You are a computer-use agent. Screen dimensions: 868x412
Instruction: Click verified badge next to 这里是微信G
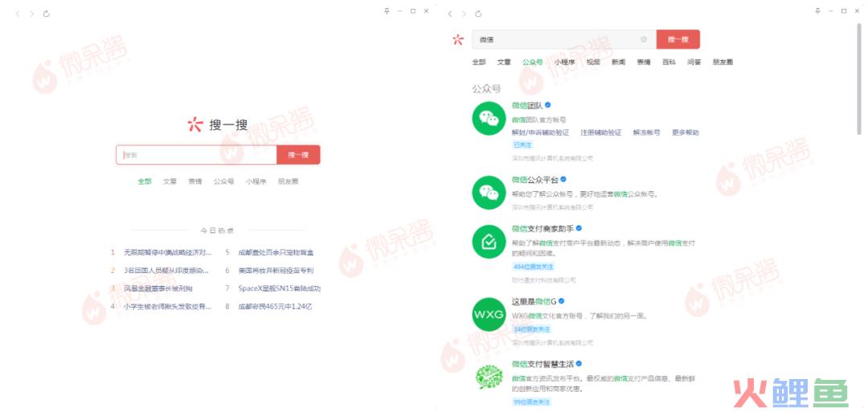pos(561,301)
